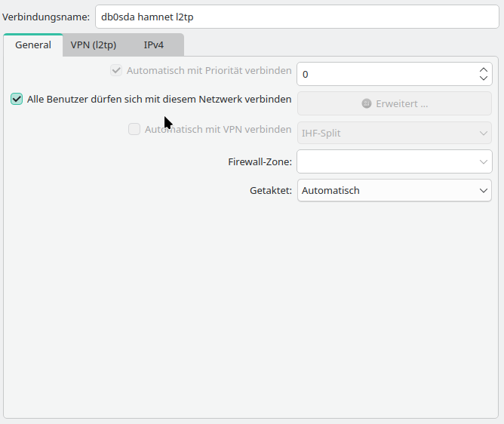504x424 pixels.
Task: Toggle 'Alle Benutzer dürfen sich verbinden' checkbox
Action: (x=17, y=99)
